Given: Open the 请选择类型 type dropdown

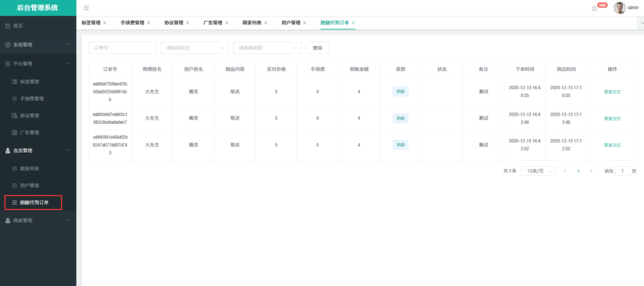Looking at the screenshot, I should 267,48.
